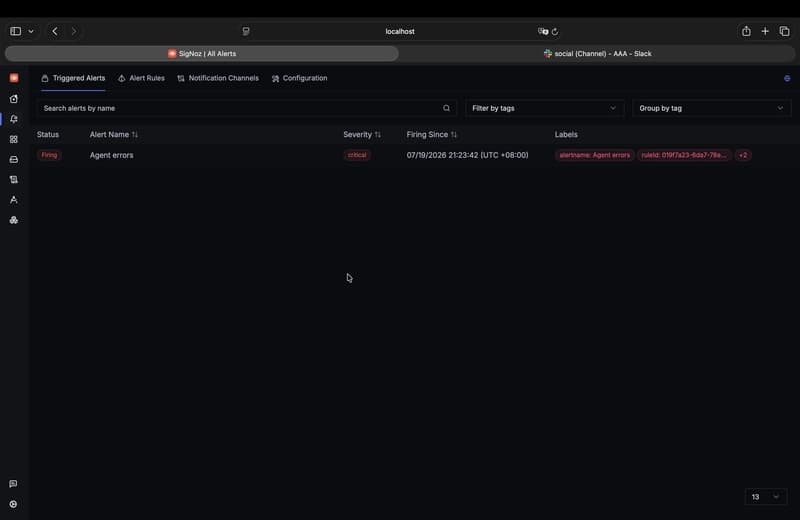Click the Firing status badge
800x520 pixels.
tap(49, 155)
